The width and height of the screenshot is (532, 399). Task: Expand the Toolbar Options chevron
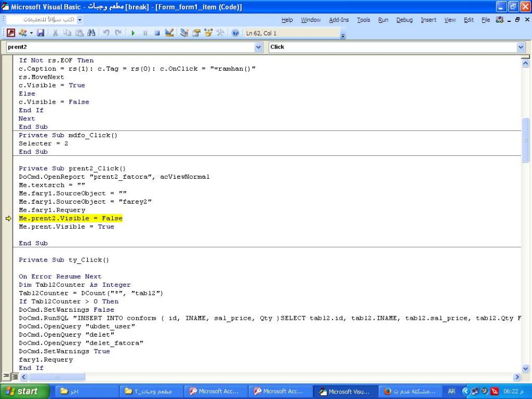pyautogui.click(x=343, y=35)
